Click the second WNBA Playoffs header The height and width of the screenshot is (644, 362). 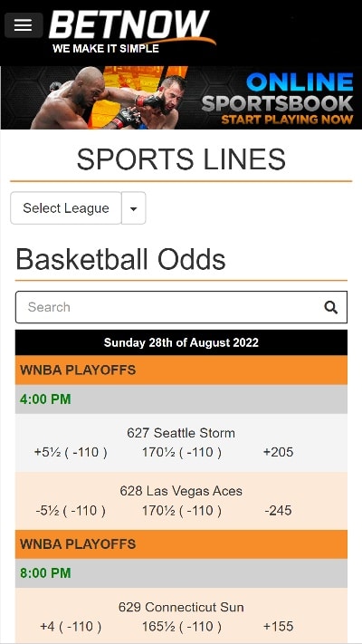(181, 544)
